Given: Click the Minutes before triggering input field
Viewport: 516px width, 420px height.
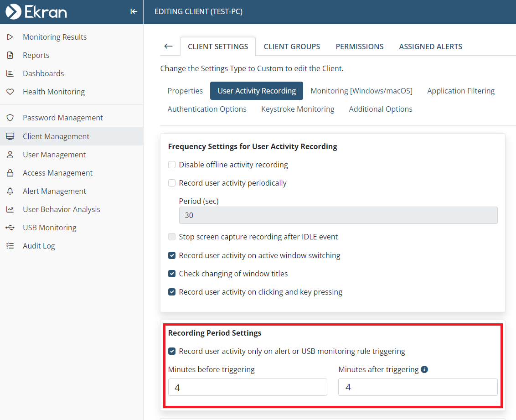Looking at the screenshot, I should tap(248, 387).
